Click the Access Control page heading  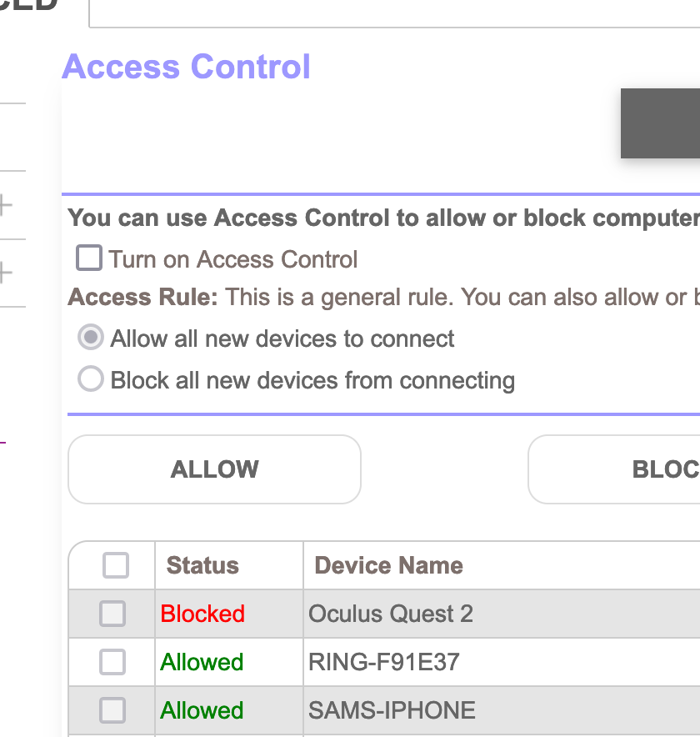coord(186,67)
